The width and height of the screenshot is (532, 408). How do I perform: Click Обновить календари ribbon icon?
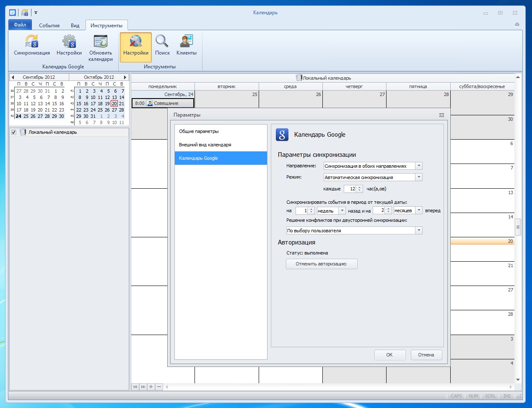[x=101, y=48]
